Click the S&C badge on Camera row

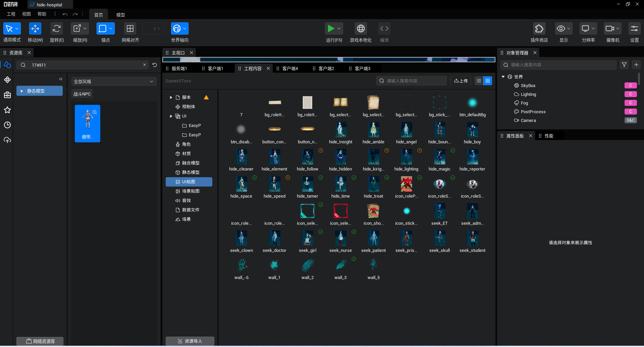point(631,120)
